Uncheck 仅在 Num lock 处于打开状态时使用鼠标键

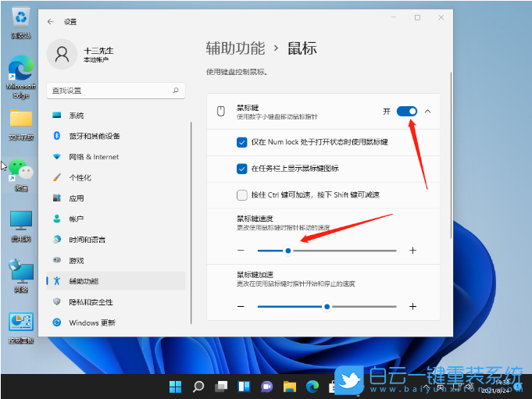pyautogui.click(x=242, y=142)
